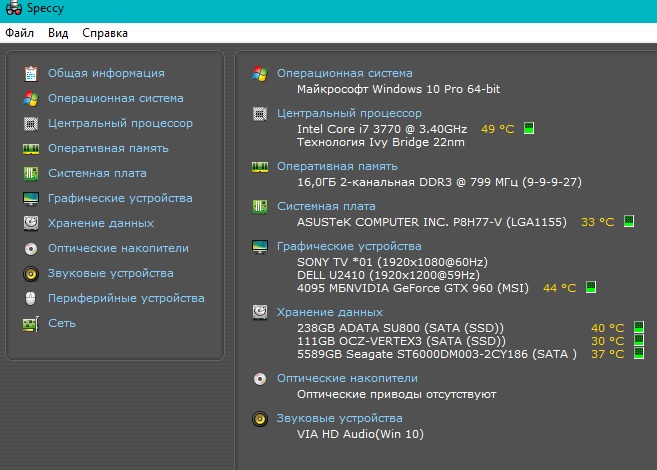Viewport: 657px width, 470px height.
Task: Open the Справка menu
Action: [105, 33]
